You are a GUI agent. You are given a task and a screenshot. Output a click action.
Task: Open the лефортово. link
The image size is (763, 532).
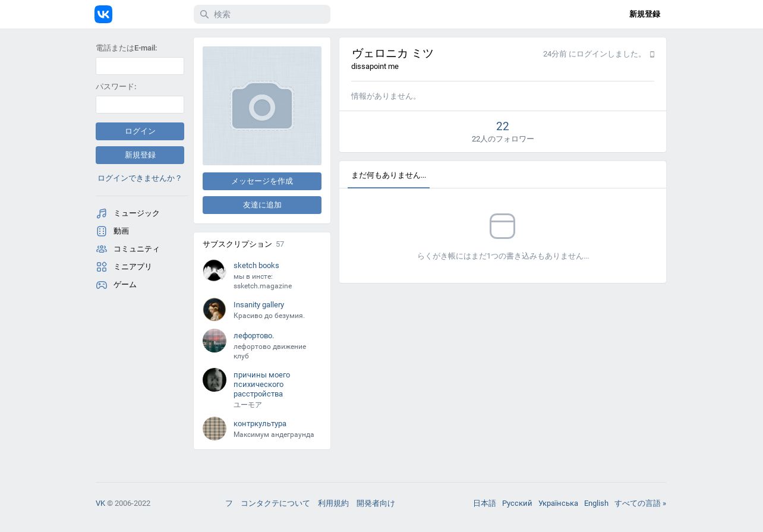(x=254, y=336)
